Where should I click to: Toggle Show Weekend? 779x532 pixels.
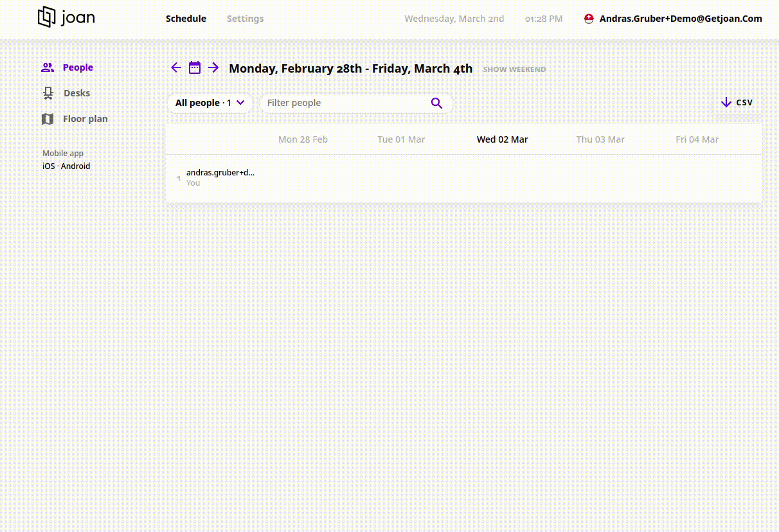tap(514, 69)
